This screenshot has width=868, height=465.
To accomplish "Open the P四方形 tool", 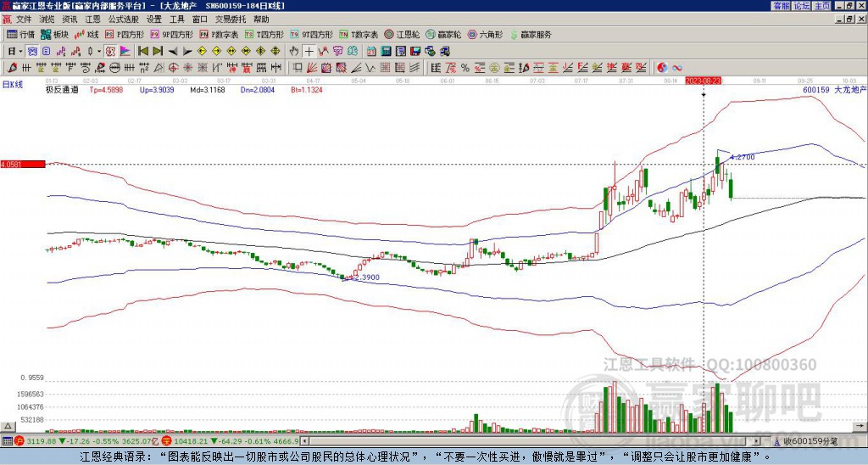I will tap(125, 34).
